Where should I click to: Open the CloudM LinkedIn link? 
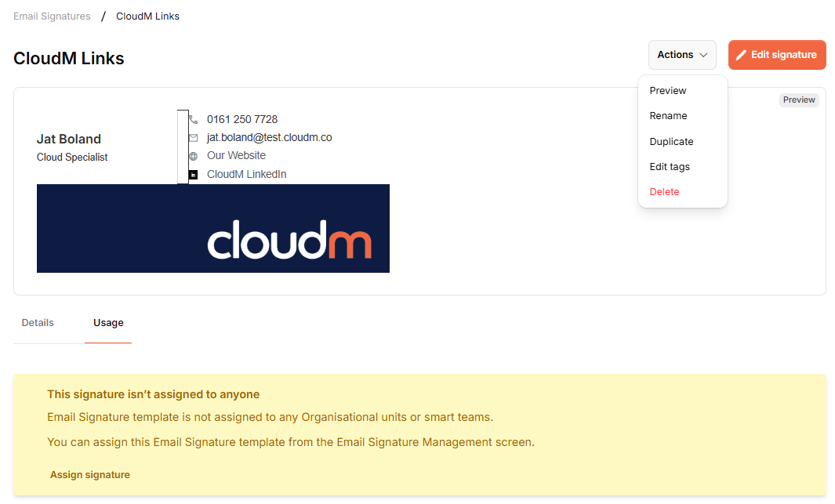tap(246, 174)
